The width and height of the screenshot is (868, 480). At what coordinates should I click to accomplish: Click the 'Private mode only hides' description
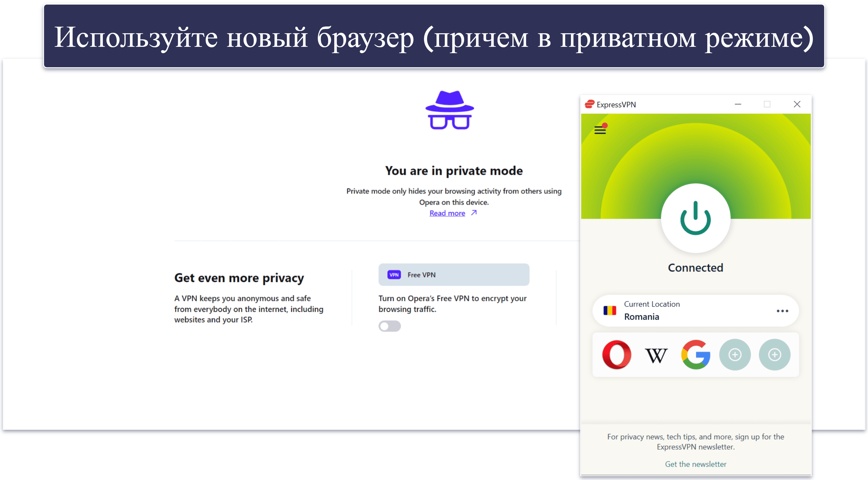click(x=454, y=197)
